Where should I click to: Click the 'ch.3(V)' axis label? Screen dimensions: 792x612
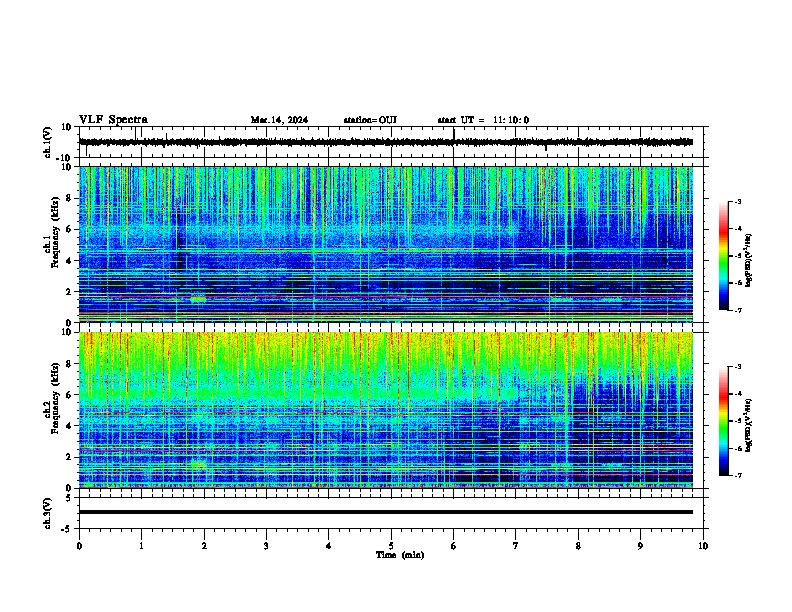47,513
